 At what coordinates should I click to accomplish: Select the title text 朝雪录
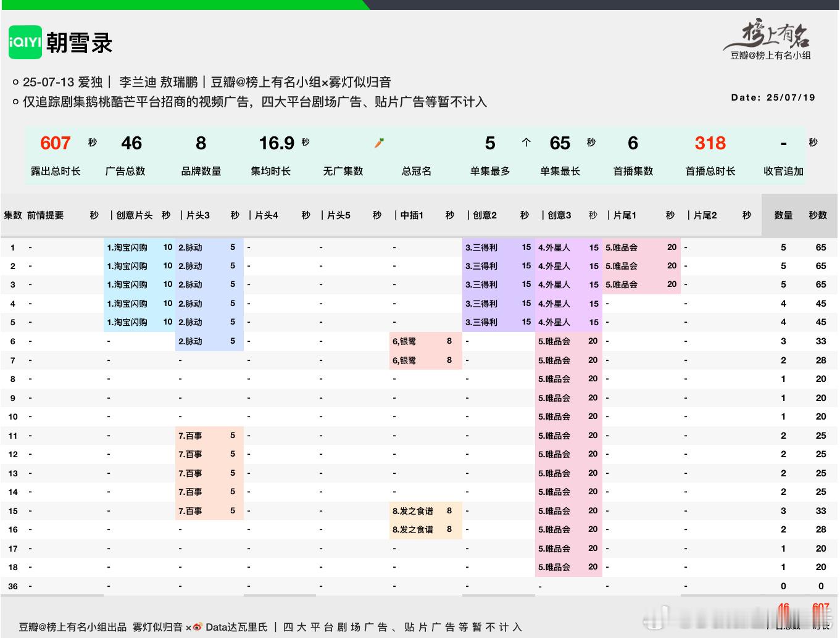79,43
